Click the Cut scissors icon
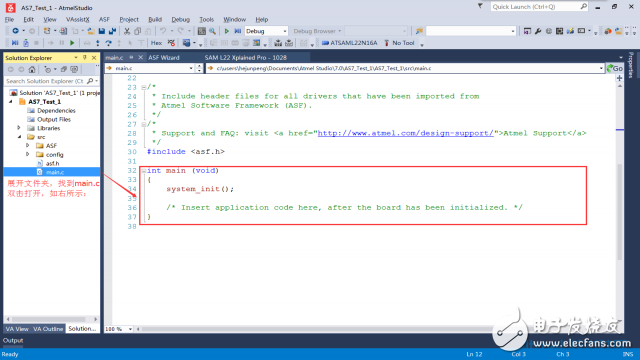Screen dimensions: 640x360 pos(127,31)
